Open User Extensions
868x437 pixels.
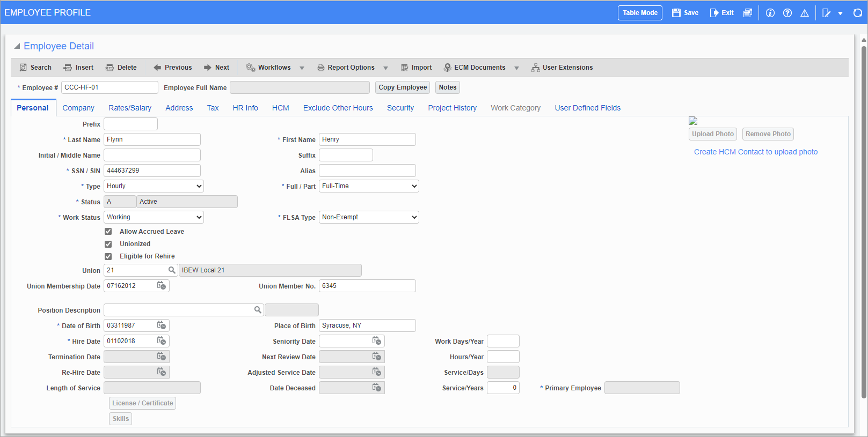click(562, 68)
